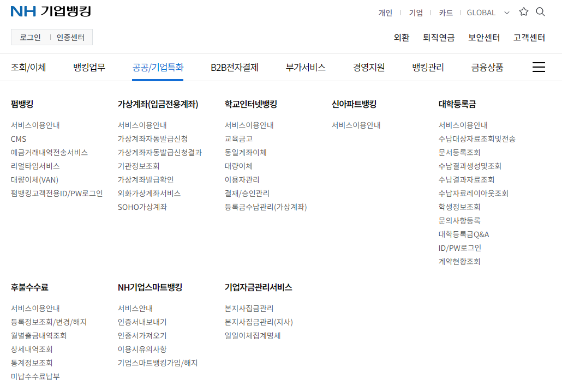Open 수납결과생성및조회 link
This screenshot has width=562, height=392.
[470, 166]
